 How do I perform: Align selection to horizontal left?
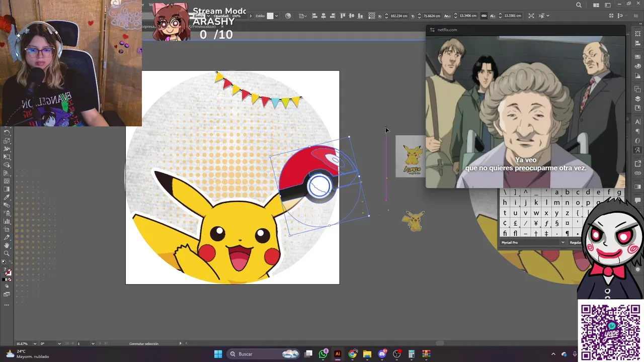315,16
